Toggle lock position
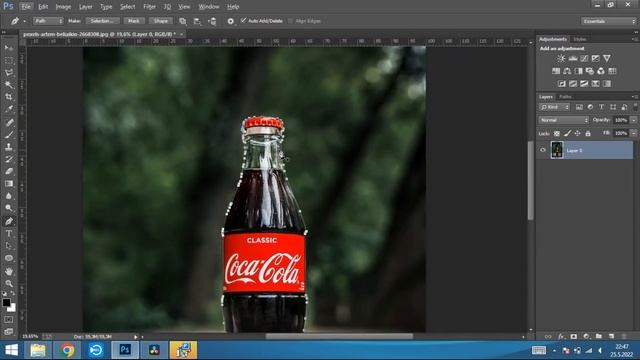This screenshot has width=640, height=360. click(x=578, y=133)
